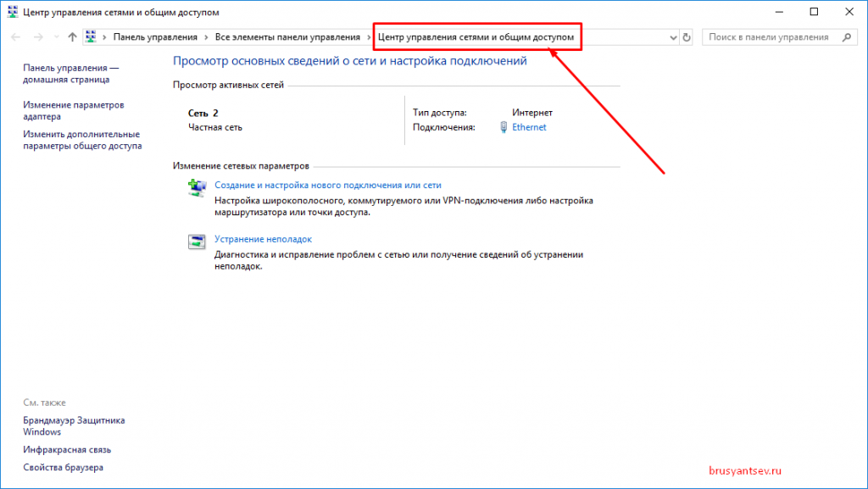This screenshot has height=489, width=868.
Task: Maximize the network center window
Action: [x=814, y=12]
